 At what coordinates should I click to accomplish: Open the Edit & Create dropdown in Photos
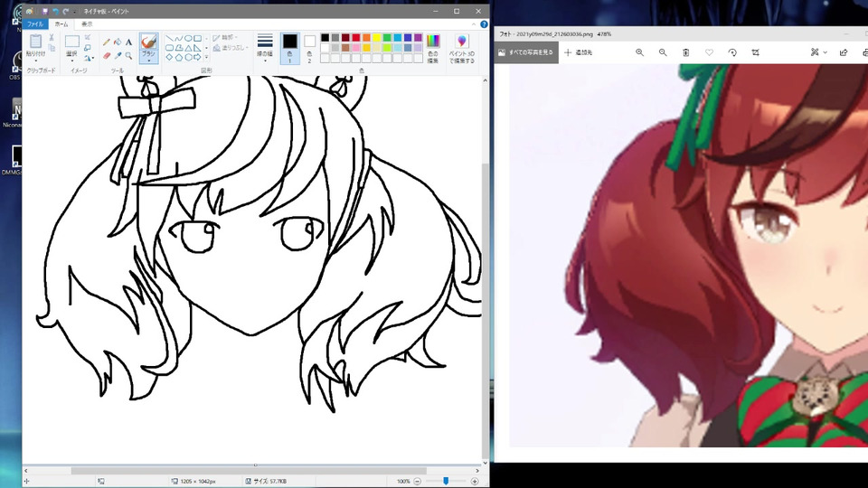[819, 52]
